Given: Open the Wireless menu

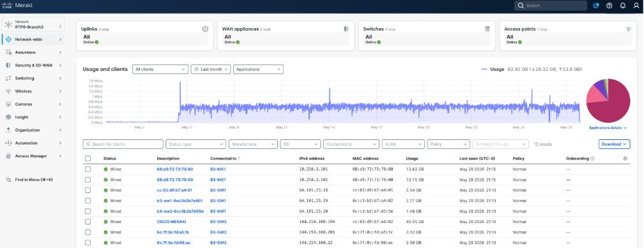Looking at the screenshot, I should point(33,91).
